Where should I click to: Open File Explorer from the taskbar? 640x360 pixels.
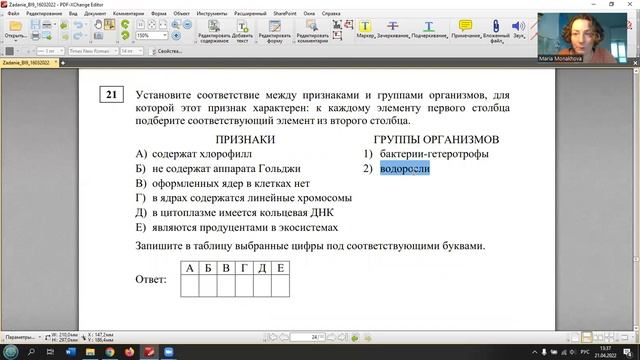coord(90,352)
